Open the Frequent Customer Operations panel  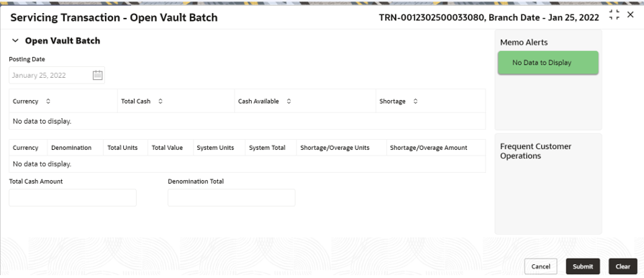coord(535,151)
